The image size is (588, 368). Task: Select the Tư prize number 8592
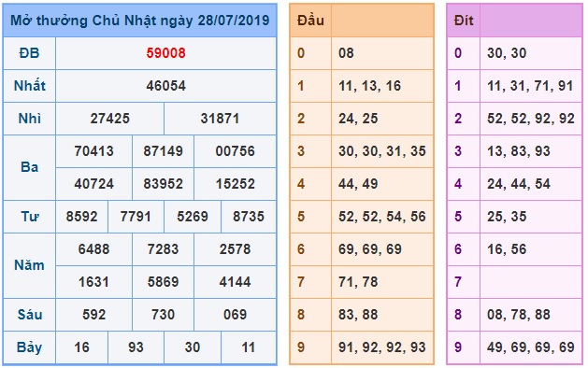[x=81, y=217]
